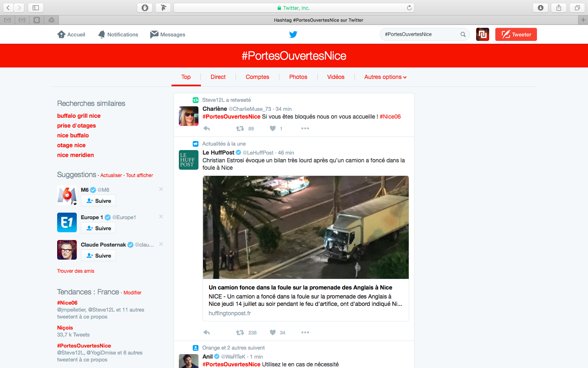588x368 pixels.
Task: Open the Europe 1 account avatar
Action: [x=67, y=222]
